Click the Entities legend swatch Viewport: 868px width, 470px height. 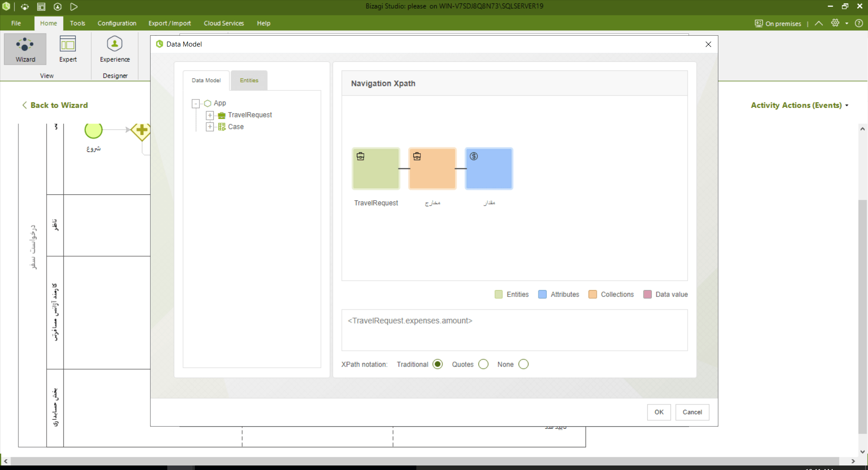(499, 295)
